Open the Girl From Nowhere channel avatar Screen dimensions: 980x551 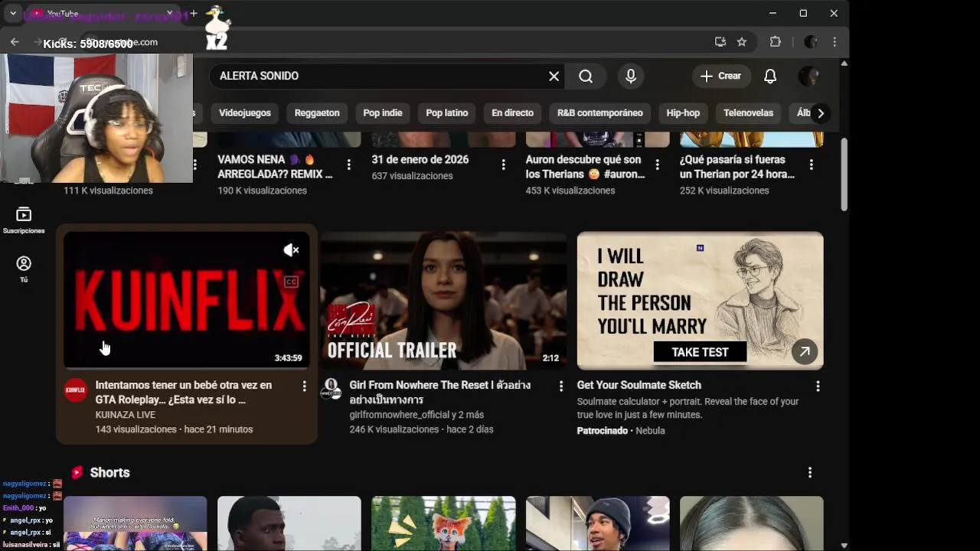coord(331,389)
